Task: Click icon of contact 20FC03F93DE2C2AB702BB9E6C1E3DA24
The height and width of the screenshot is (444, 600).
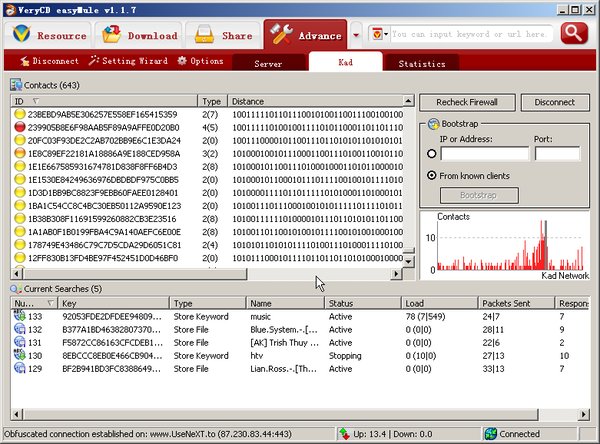Action: point(20,140)
